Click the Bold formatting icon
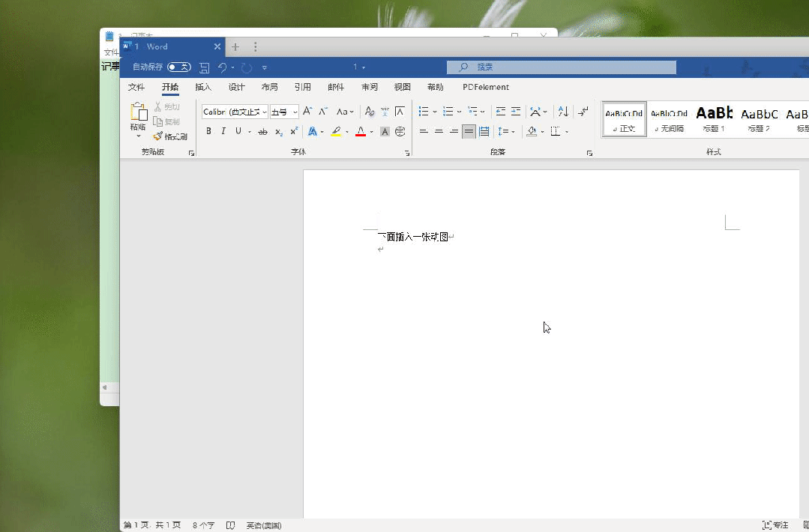 pyautogui.click(x=208, y=131)
